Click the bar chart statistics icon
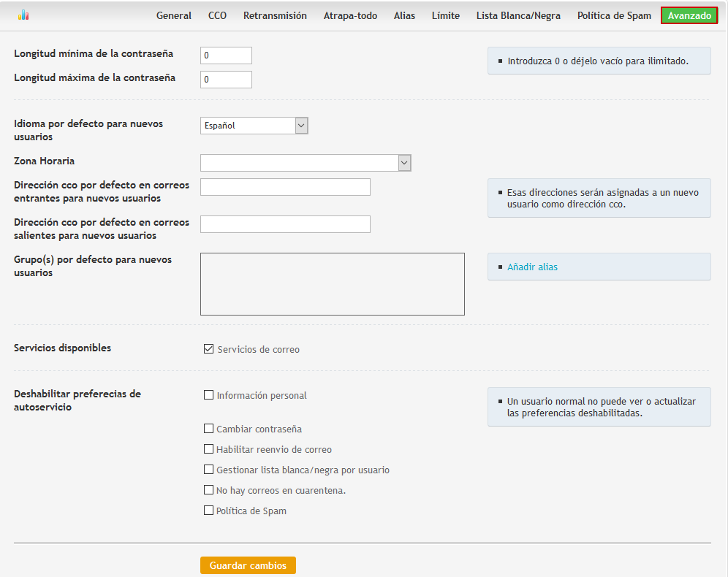728x577 pixels. [x=23, y=15]
